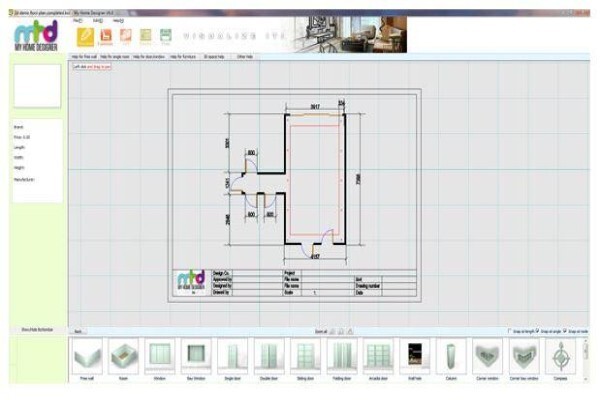Toggle the Snap at node checkbox
The image size is (600, 400).
(564, 331)
